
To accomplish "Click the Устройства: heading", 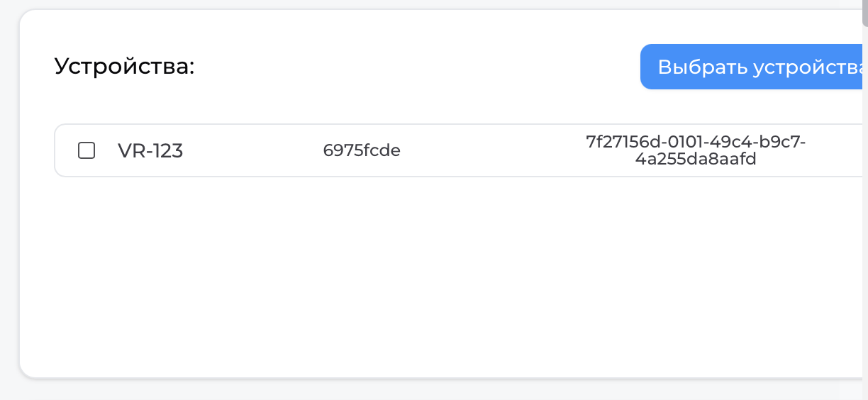I will 124,67.
